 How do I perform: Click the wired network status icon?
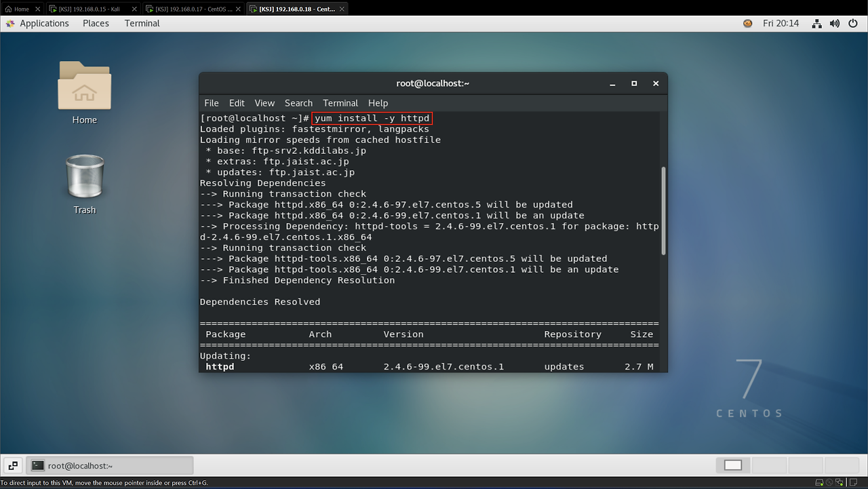pos(816,23)
